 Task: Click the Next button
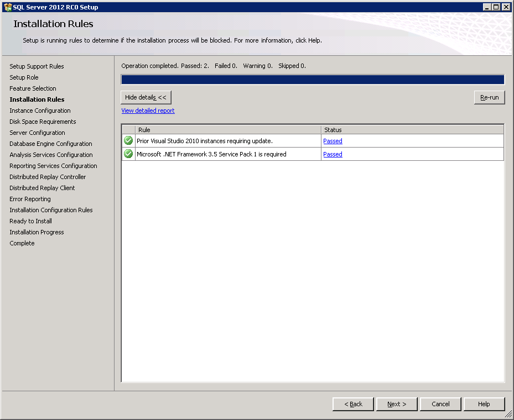click(396, 404)
